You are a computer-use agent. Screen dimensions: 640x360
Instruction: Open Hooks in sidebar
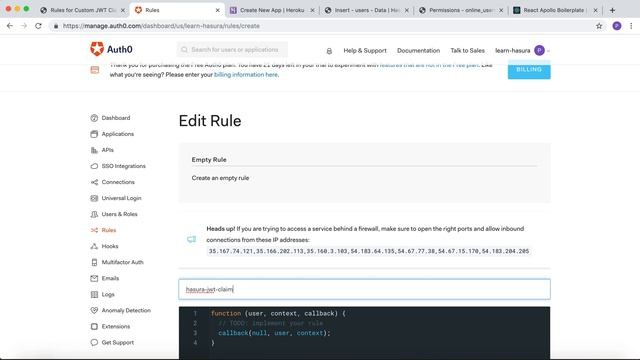[x=110, y=246]
